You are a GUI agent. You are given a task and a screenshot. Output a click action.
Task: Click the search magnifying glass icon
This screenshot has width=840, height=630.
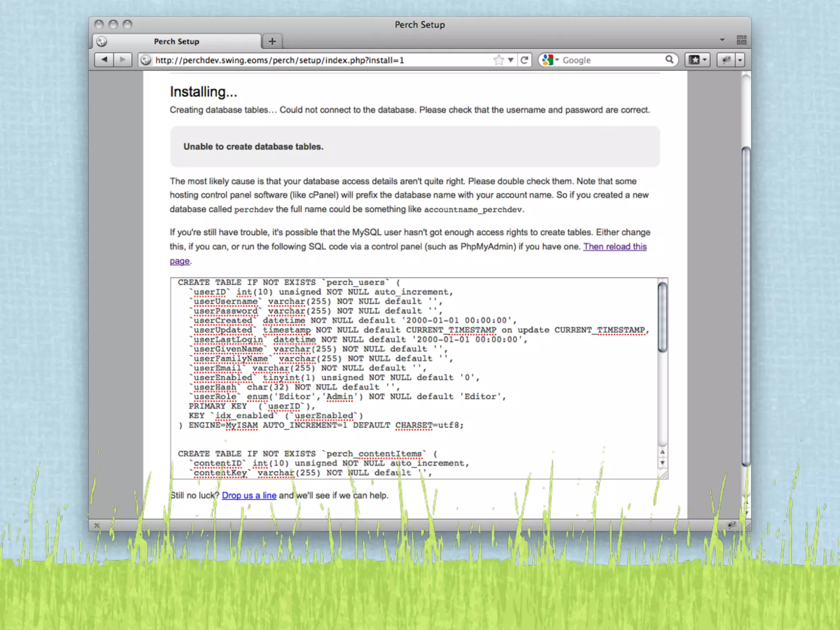click(x=669, y=60)
